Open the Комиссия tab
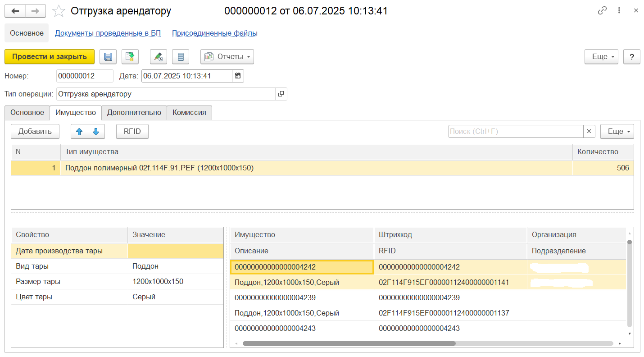The height and width of the screenshot is (357, 644). (189, 113)
